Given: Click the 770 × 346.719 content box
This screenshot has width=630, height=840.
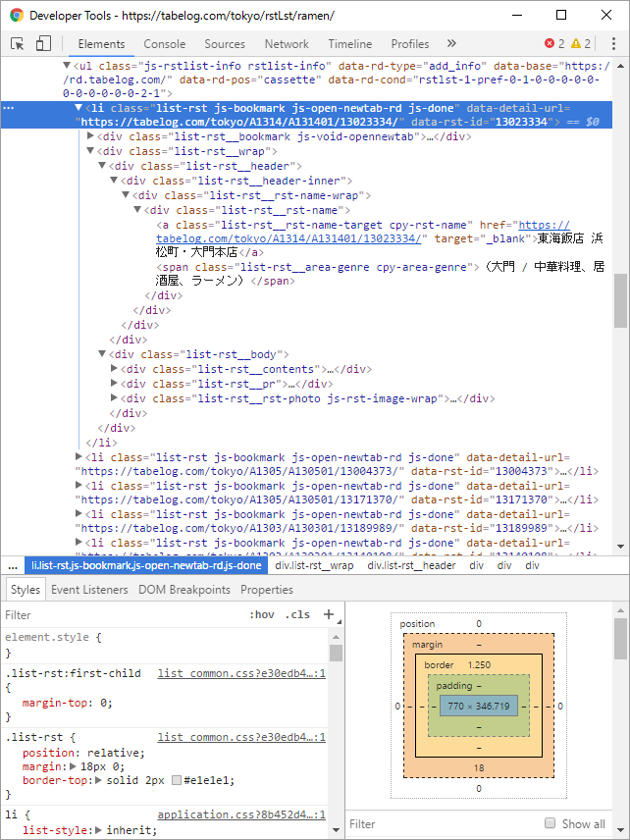Looking at the screenshot, I should click(479, 706).
